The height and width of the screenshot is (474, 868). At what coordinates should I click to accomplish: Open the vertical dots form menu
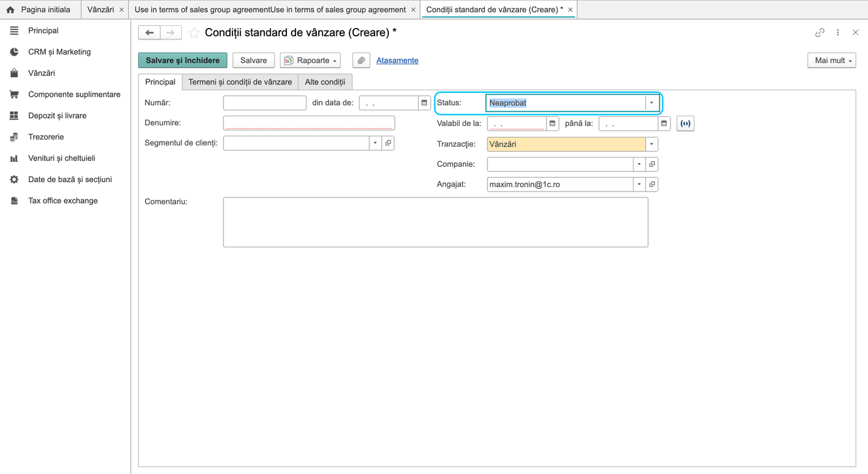click(838, 32)
